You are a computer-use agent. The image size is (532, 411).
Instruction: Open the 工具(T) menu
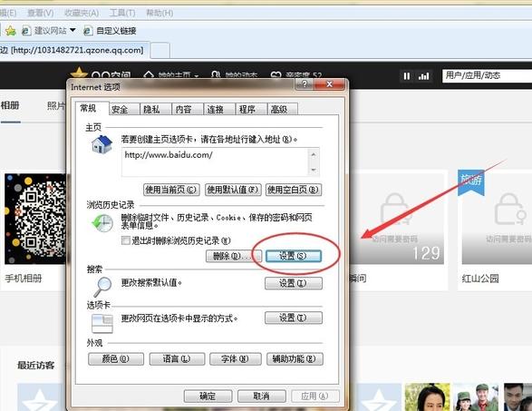122,13
